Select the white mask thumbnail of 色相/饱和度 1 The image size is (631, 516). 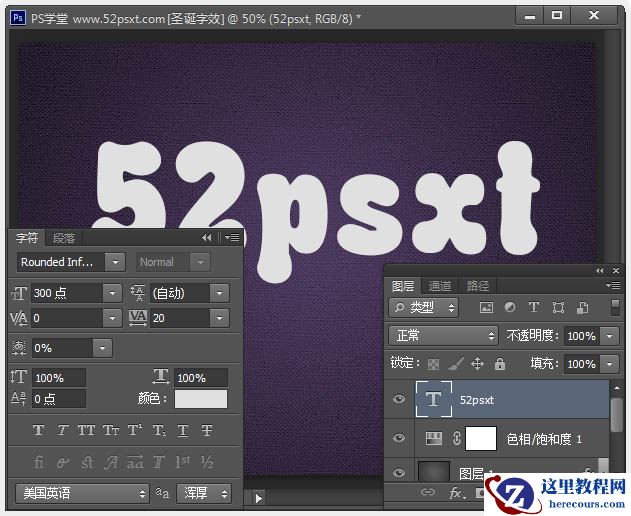(x=480, y=438)
